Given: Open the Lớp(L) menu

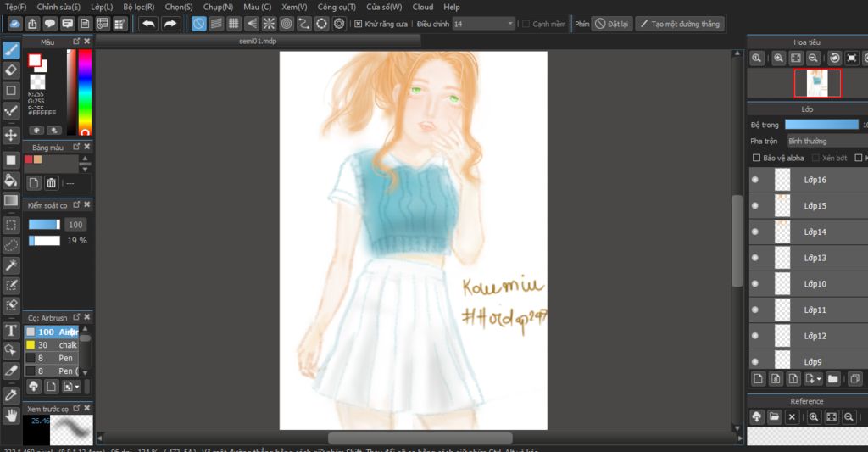Looking at the screenshot, I should (x=102, y=7).
